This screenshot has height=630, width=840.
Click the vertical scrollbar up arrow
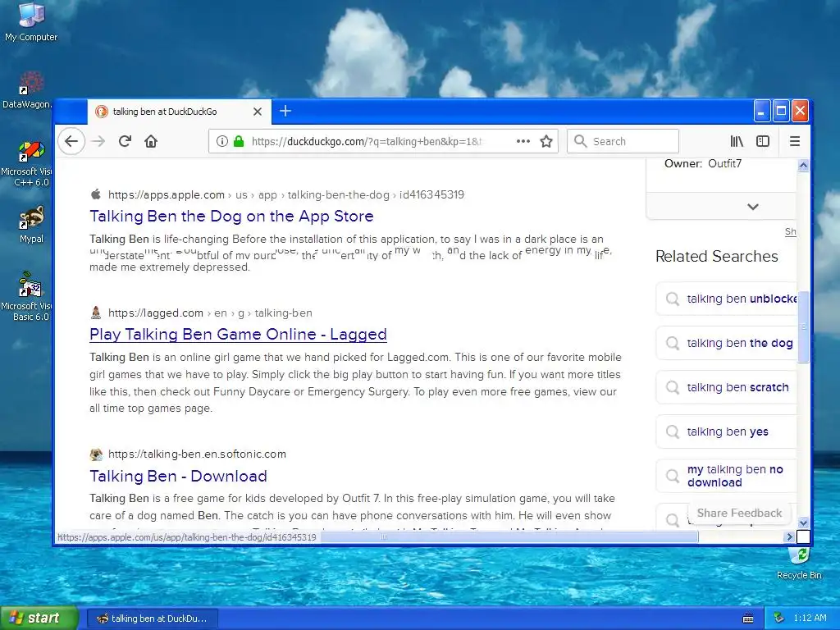coord(803,166)
